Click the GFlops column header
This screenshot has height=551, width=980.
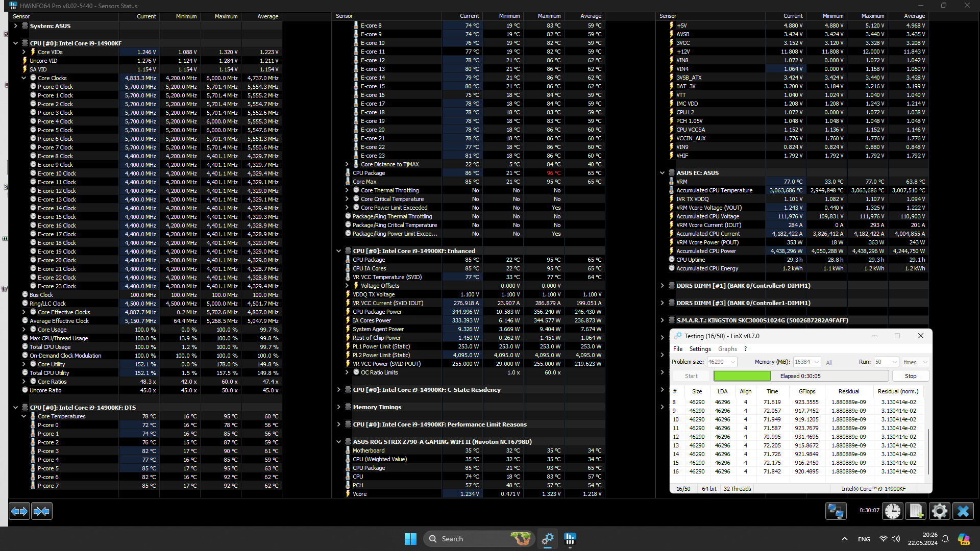pyautogui.click(x=807, y=391)
